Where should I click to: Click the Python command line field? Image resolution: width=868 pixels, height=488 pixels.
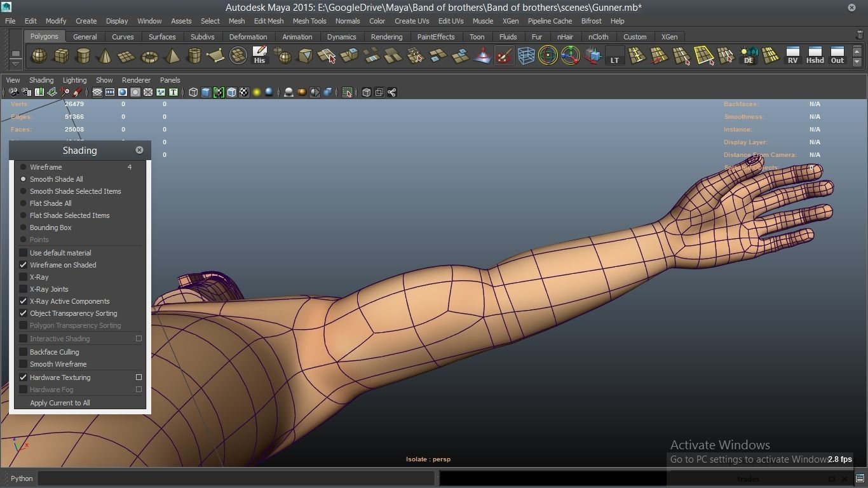236,478
